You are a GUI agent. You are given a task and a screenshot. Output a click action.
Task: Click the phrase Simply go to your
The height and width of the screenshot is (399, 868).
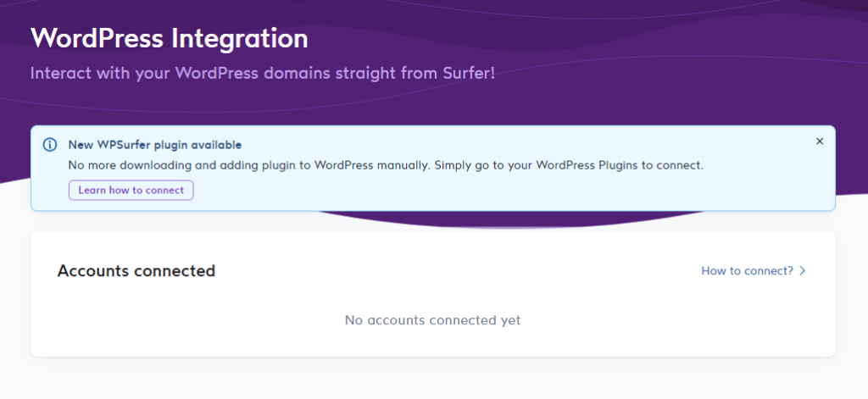tap(484, 165)
